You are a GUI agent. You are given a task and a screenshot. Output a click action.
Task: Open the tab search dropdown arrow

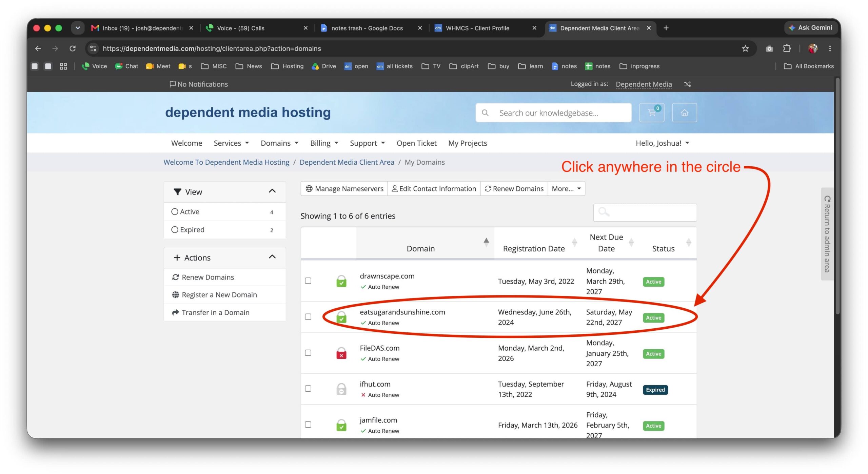tap(78, 28)
